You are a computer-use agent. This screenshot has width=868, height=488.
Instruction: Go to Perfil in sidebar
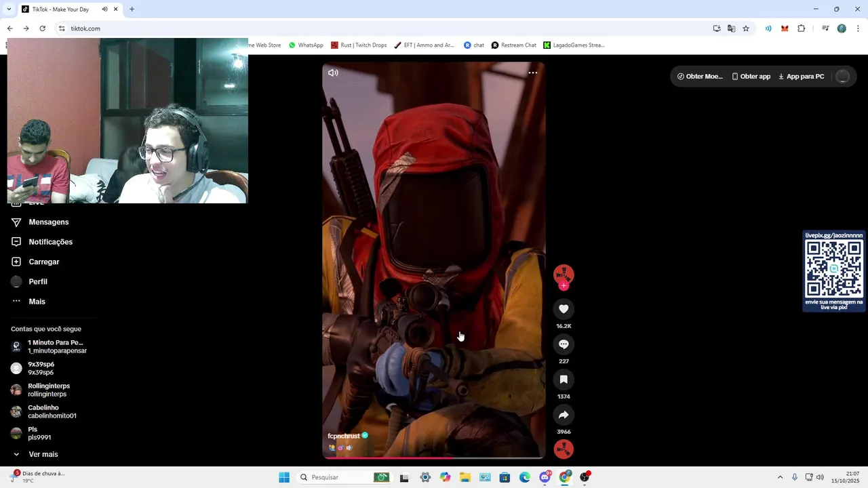(x=38, y=281)
